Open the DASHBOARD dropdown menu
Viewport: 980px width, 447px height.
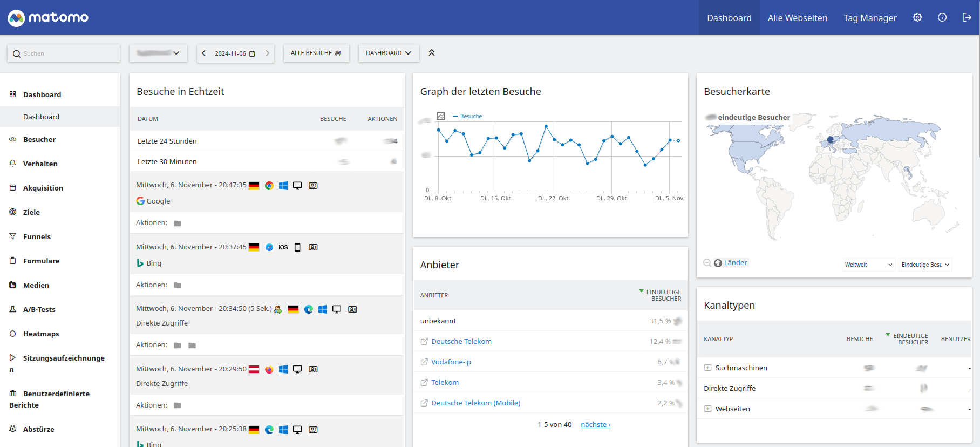[389, 53]
